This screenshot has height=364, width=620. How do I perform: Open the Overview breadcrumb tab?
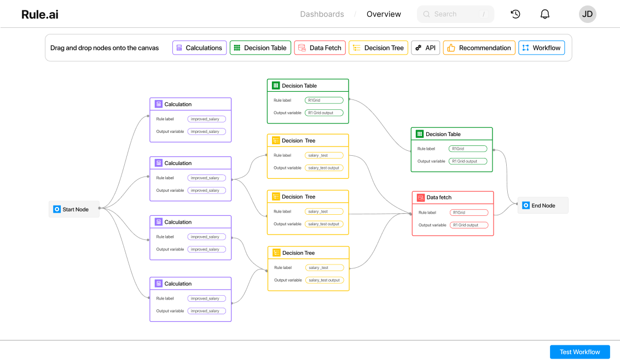[x=384, y=14]
